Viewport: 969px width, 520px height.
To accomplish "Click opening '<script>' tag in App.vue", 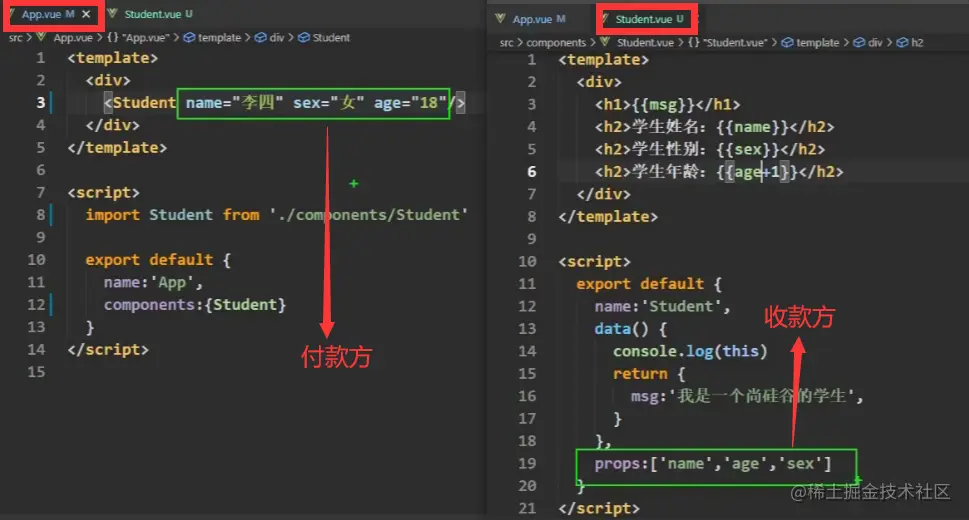I will point(104,192).
